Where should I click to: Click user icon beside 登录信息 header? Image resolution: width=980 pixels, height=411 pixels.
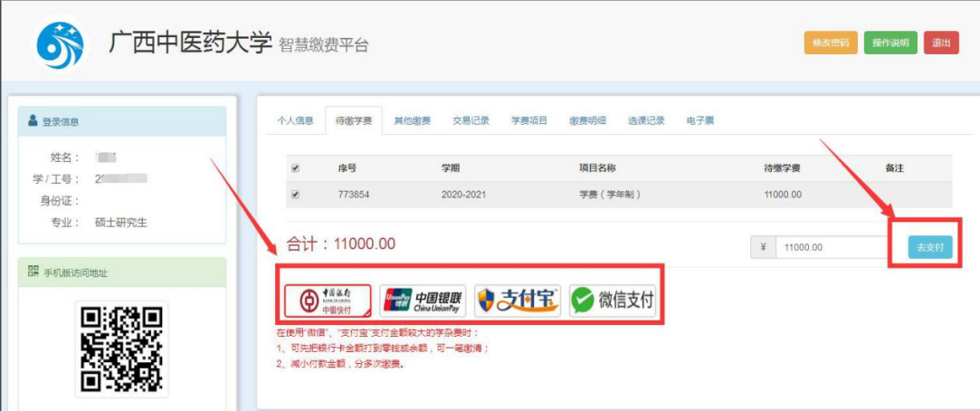(x=33, y=121)
